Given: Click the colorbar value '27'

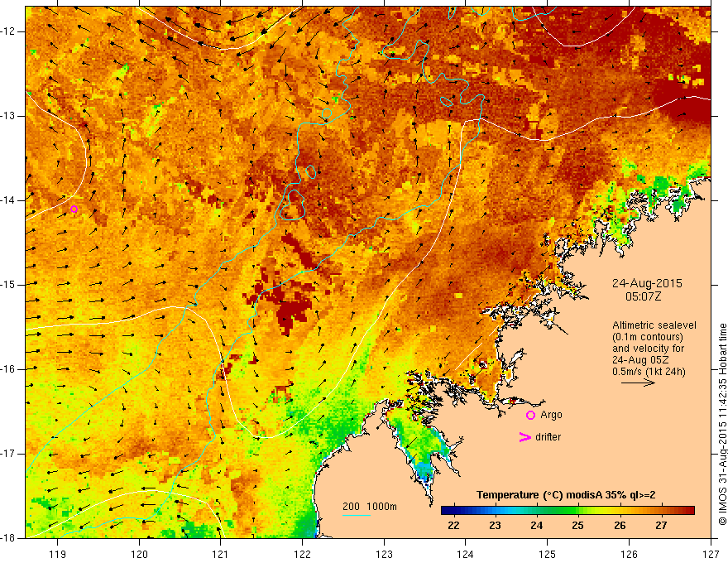Looking at the screenshot, I should click(x=661, y=526).
